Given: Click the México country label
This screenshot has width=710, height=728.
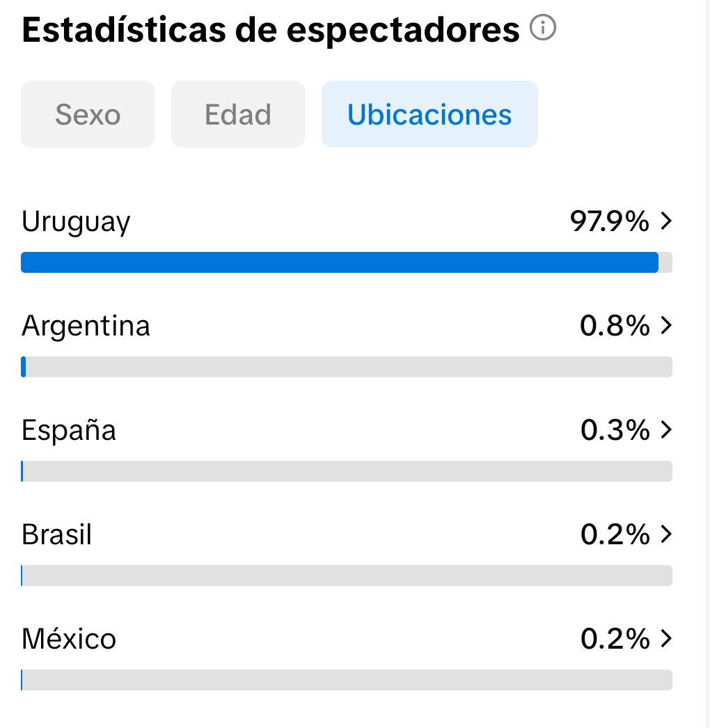Looking at the screenshot, I should [69, 639].
